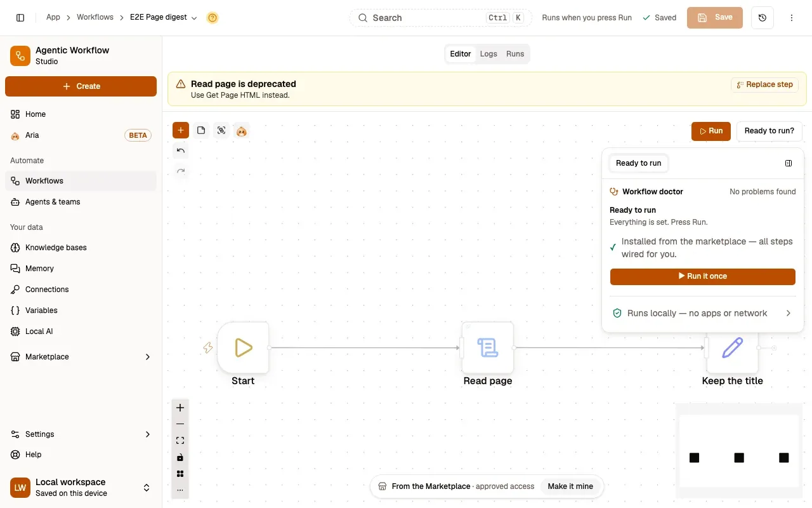
Task: Auto-arrange nodes with the grid icon
Action: [180, 474]
